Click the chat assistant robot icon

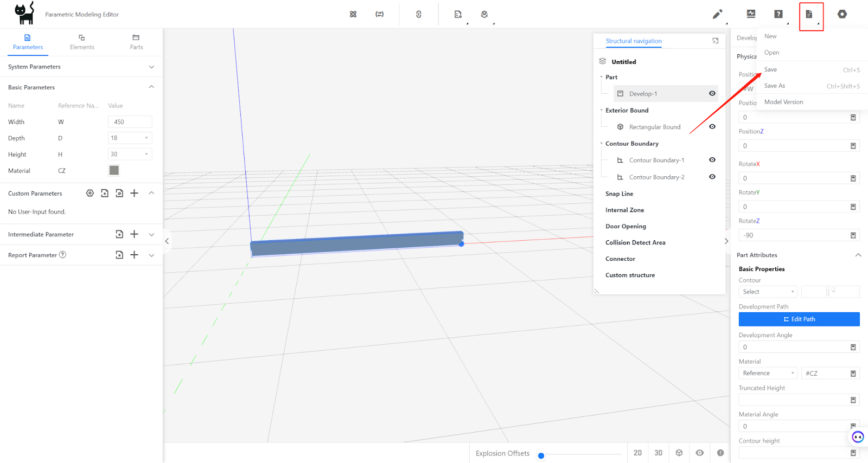pos(858,437)
